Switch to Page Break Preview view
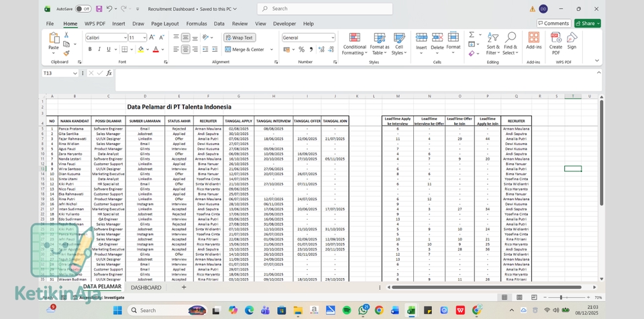 [533, 298]
